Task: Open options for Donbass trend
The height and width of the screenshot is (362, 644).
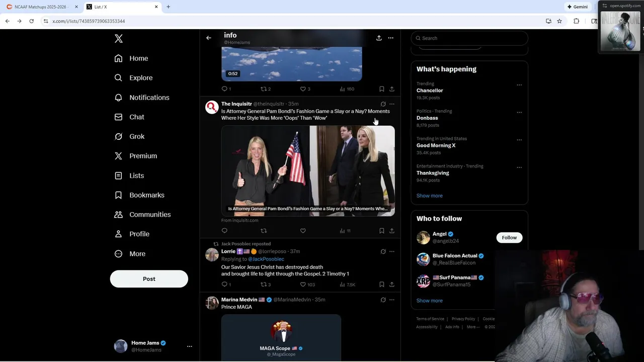Action: pos(519,113)
